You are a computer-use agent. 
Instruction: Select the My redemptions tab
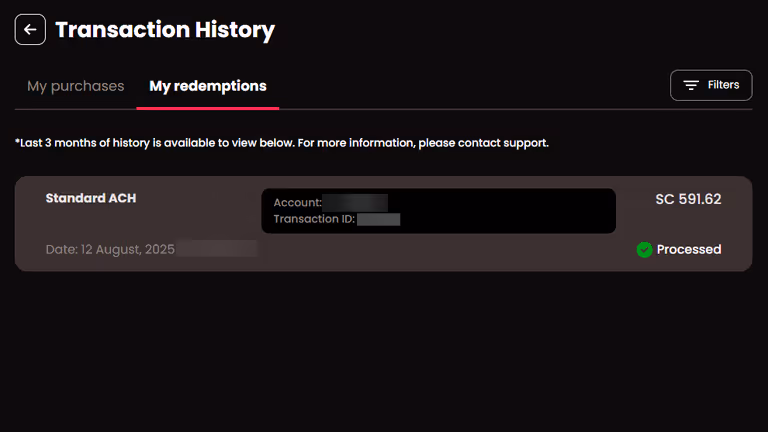[x=208, y=86]
